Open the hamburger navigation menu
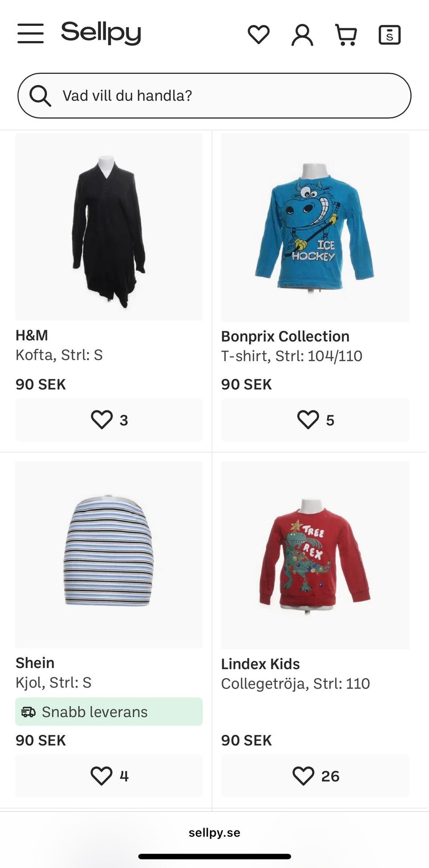Screen dimensions: 429x868 [30, 33]
